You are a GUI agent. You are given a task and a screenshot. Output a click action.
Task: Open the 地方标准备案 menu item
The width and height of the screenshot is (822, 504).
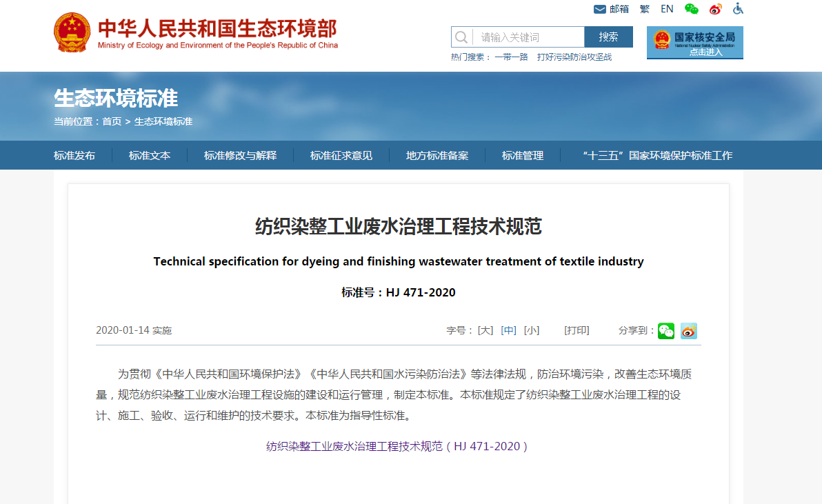coord(437,156)
